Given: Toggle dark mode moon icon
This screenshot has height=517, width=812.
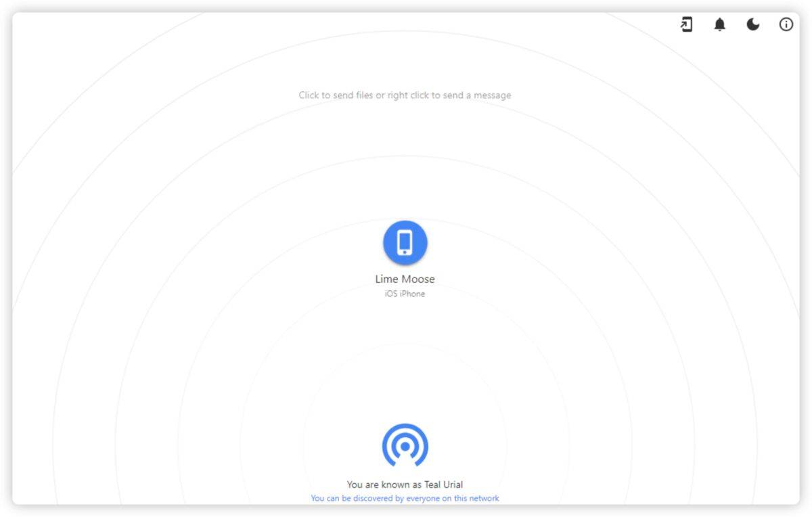Looking at the screenshot, I should (x=753, y=25).
